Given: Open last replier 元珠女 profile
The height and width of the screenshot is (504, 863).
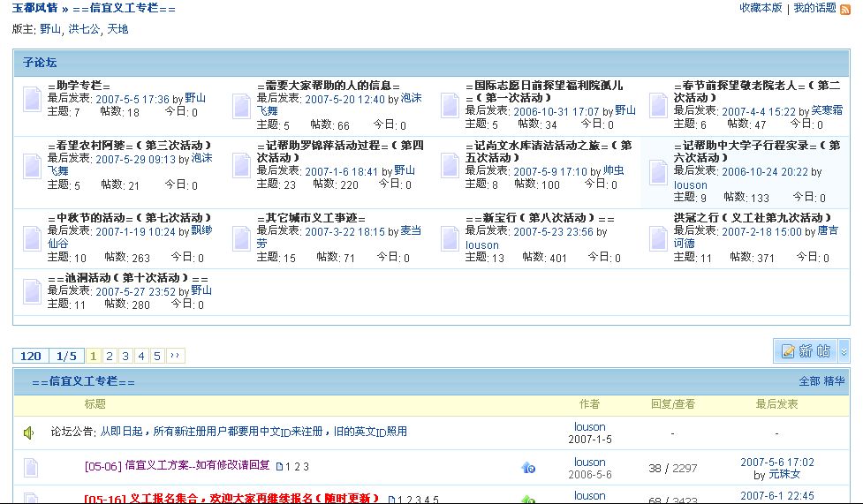Looking at the screenshot, I should click(x=784, y=474).
